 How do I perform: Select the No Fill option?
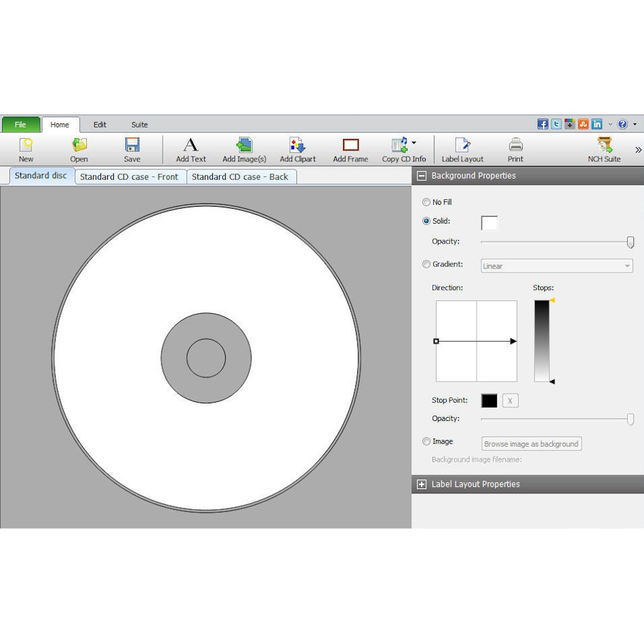coord(426,202)
